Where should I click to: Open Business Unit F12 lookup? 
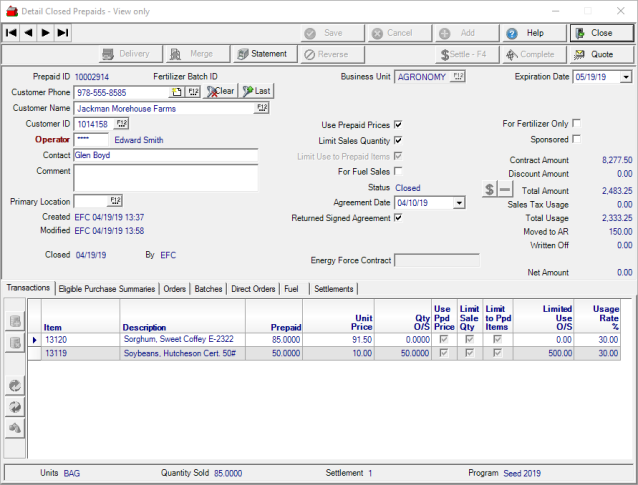coord(458,76)
